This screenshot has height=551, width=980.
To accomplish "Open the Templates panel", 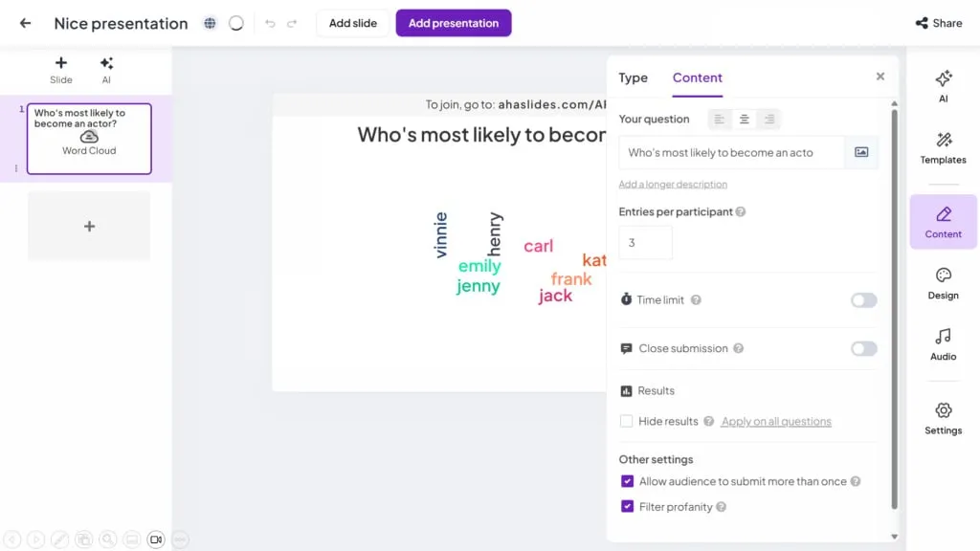I will (x=943, y=147).
